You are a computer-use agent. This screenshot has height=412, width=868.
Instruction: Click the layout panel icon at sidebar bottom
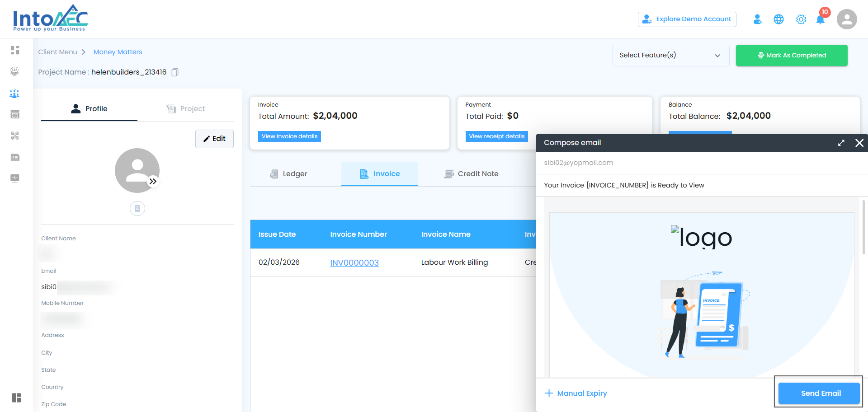pos(17,398)
